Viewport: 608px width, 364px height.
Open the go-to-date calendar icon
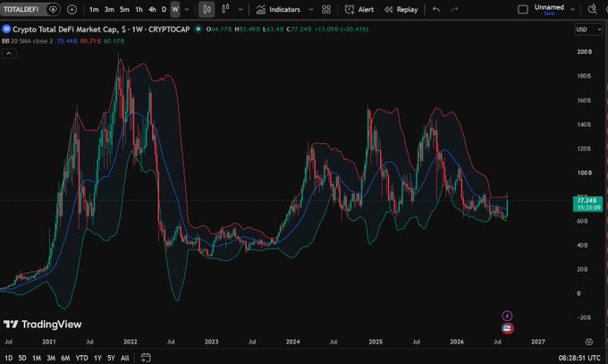tap(146, 358)
